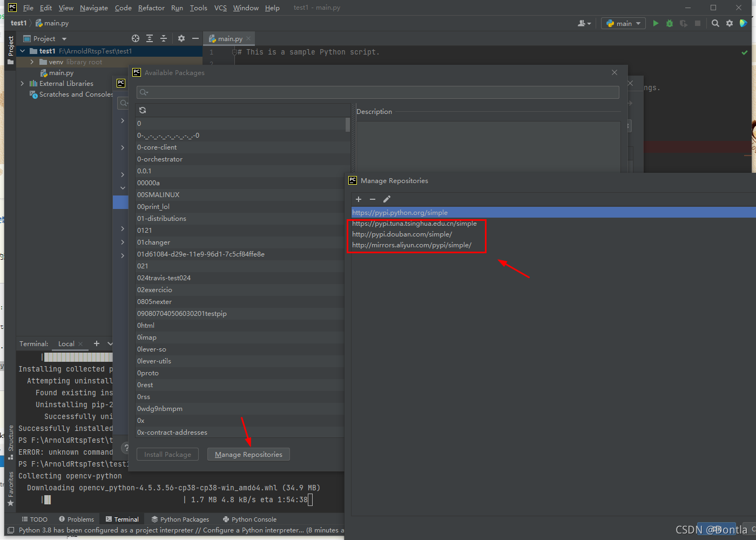
Task: Open the Tools menu
Action: 198,8
